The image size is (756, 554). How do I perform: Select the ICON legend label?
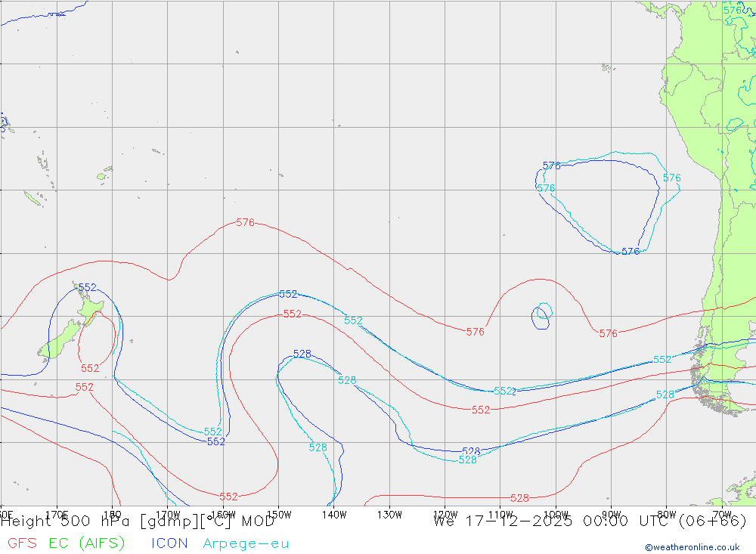click(169, 543)
